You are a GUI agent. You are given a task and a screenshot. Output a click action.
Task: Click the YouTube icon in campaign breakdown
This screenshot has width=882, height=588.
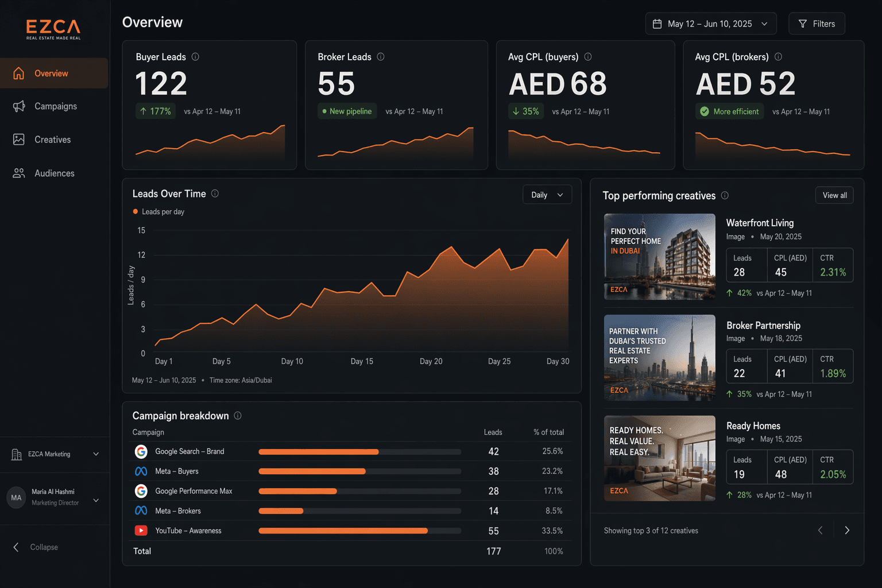tap(141, 531)
